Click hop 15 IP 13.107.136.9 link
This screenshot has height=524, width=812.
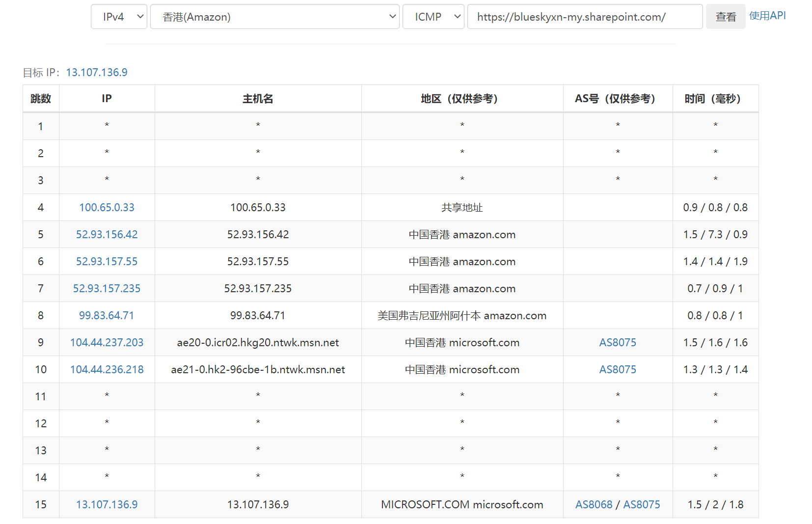pyautogui.click(x=107, y=504)
